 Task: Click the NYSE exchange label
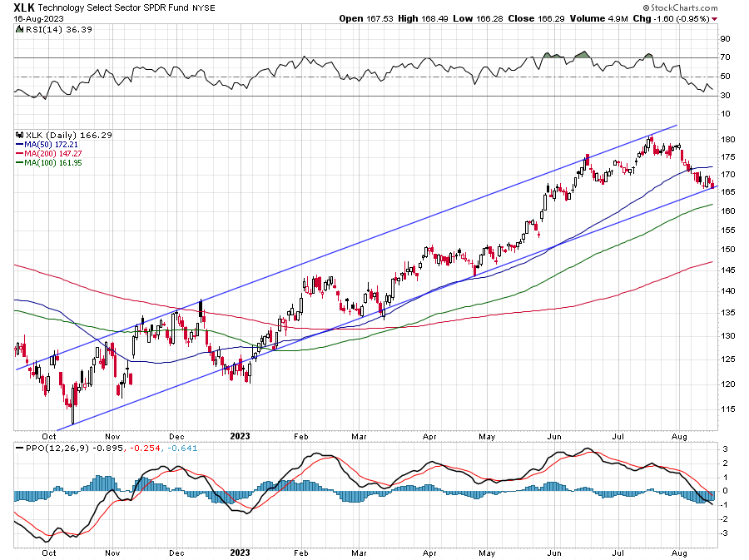coord(204,8)
